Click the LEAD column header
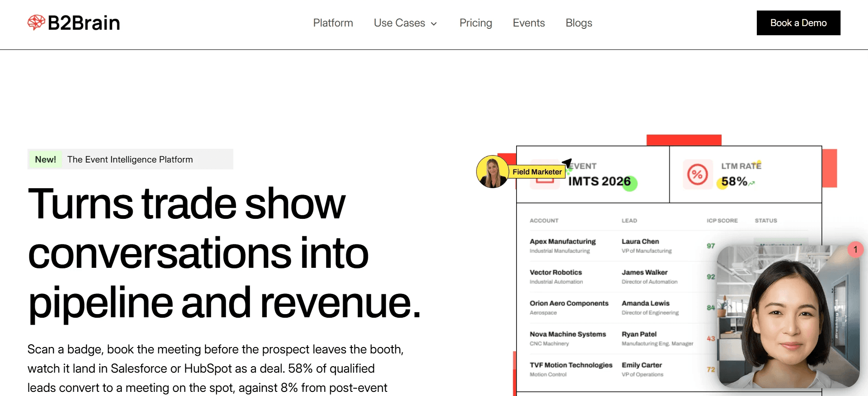 tap(629, 221)
